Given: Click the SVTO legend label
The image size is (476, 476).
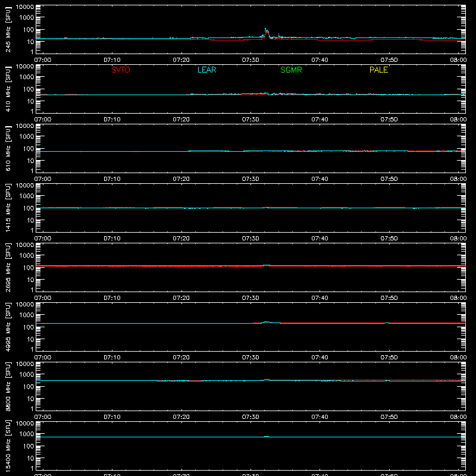Looking at the screenshot, I should [121, 70].
